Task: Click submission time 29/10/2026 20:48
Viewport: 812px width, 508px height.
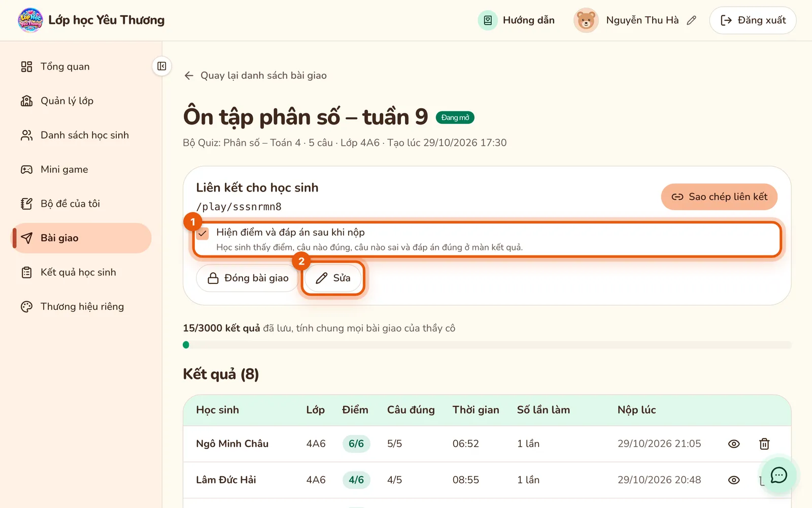Action: click(659, 480)
